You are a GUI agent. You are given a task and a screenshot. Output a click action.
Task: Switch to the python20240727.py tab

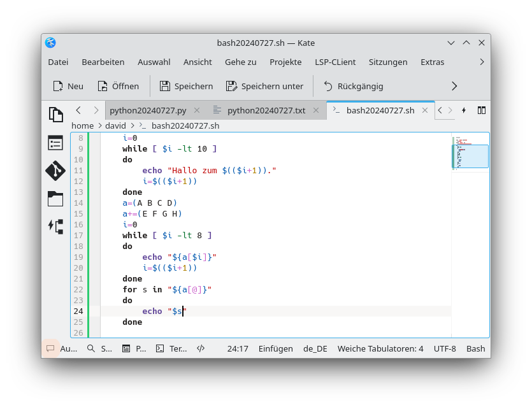[148, 110]
